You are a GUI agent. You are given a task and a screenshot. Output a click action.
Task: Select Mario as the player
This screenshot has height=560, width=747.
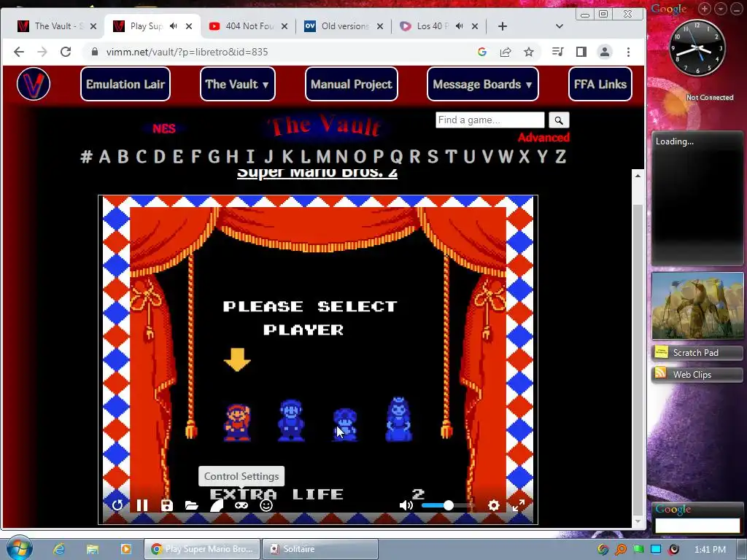[237, 422]
